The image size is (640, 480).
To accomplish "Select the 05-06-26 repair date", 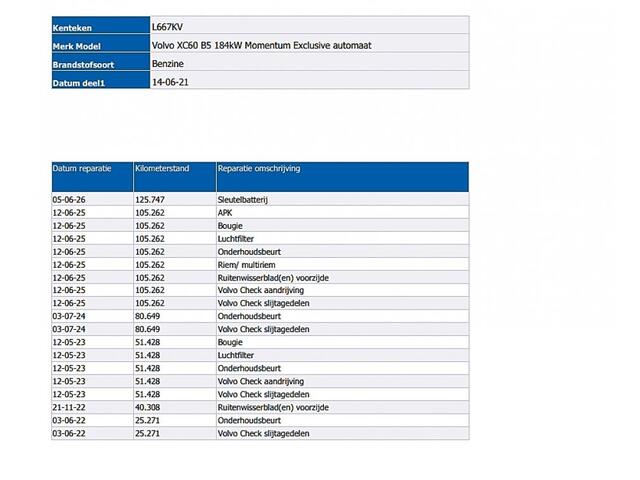I will pyautogui.click(x=69, y=200).
